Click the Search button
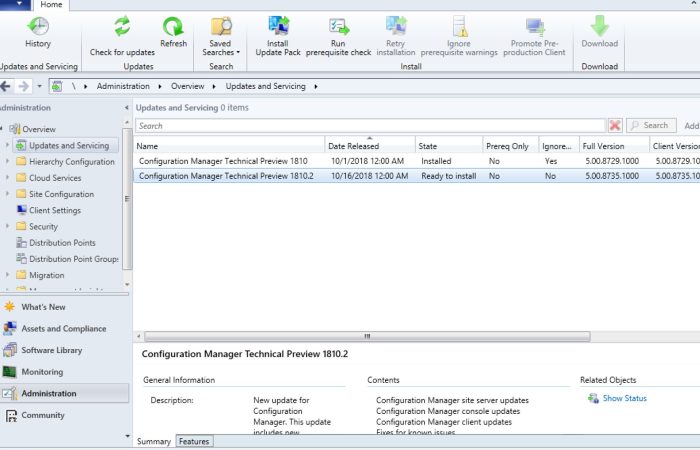The width and height of the screenshot is (700, 450). [x=651, y=125]
